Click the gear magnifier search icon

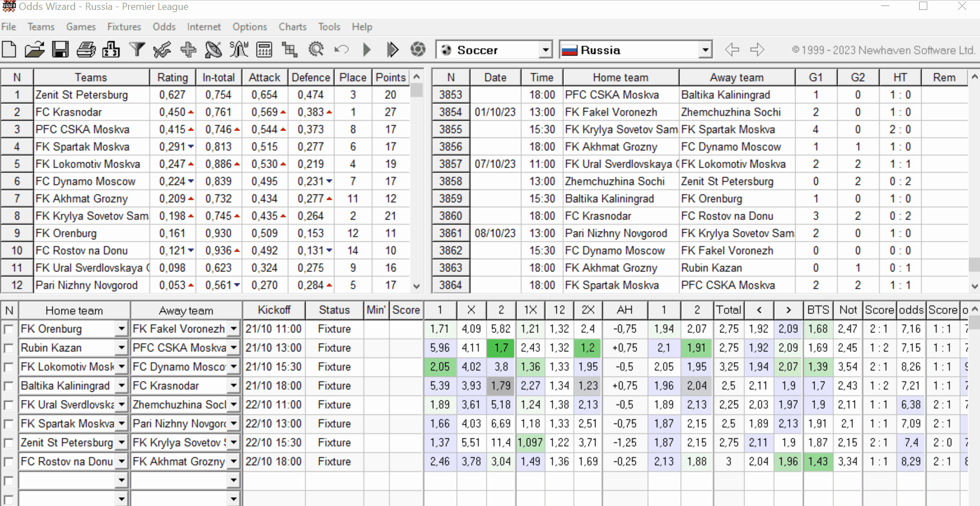point(316,50)
